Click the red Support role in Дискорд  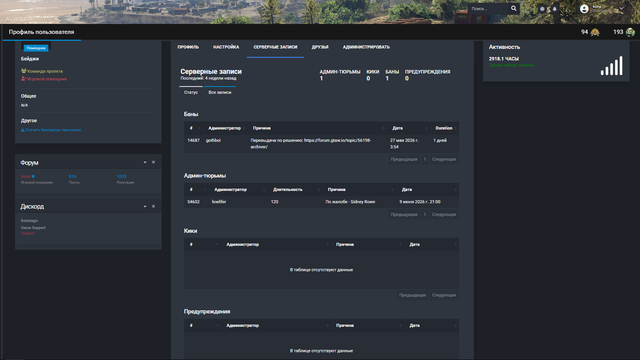click(x=28, y=233)
